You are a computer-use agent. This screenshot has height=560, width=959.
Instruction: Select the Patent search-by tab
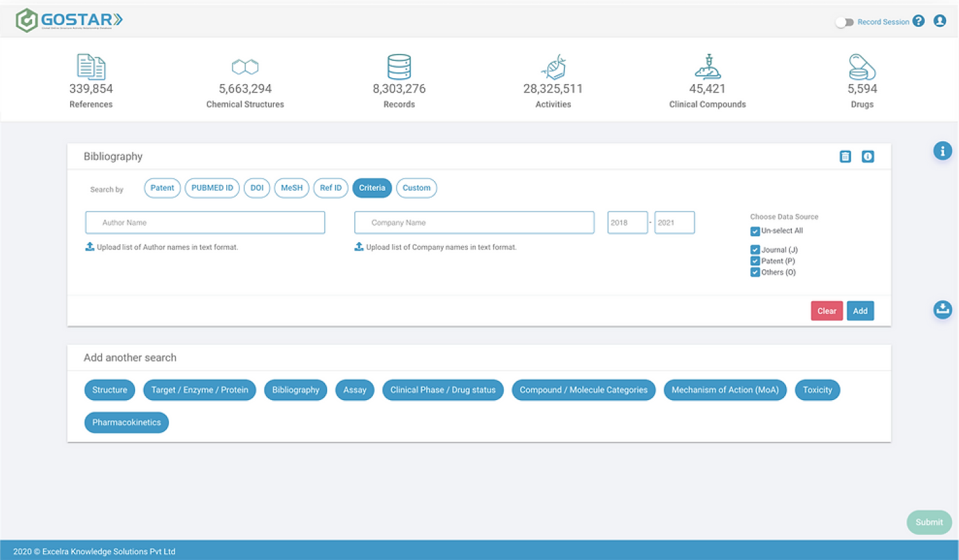point(162,188)
